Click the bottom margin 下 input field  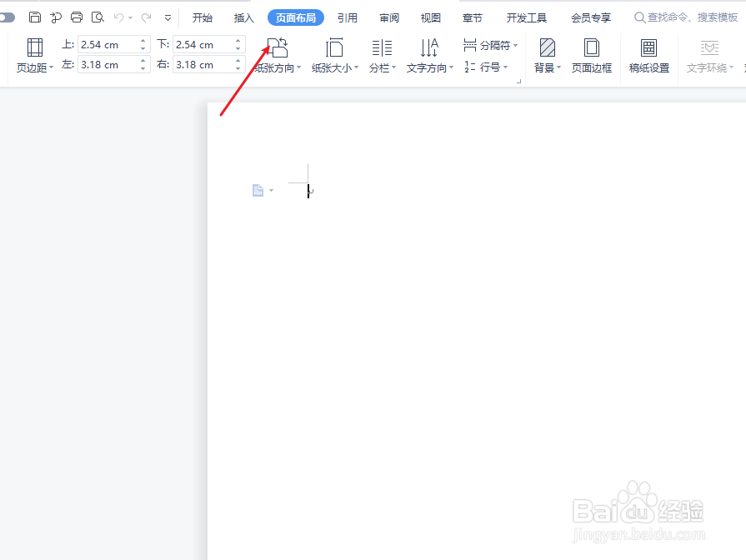(204, 45)
